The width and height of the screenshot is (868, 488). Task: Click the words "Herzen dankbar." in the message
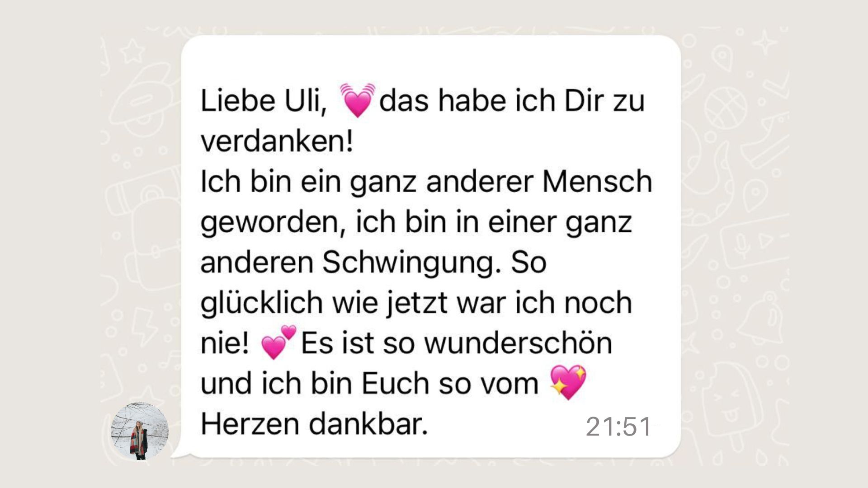pyautogui.click(x=314, y=424)
